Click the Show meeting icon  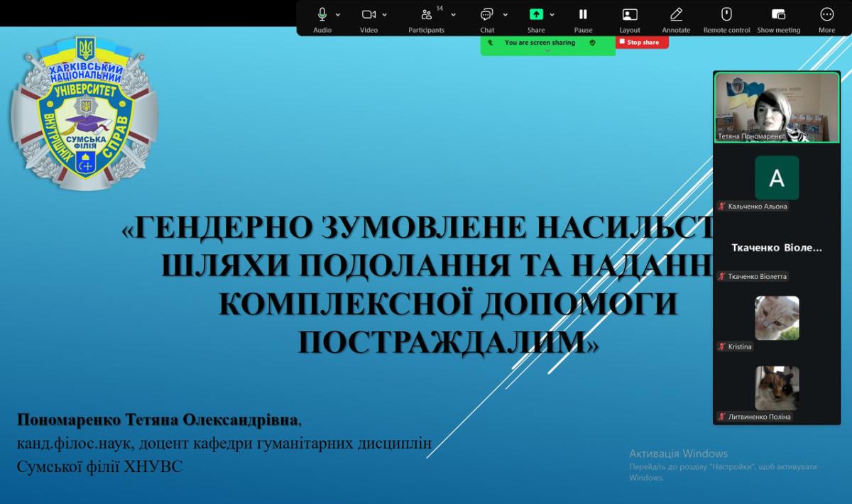click(x=778, y=15)
